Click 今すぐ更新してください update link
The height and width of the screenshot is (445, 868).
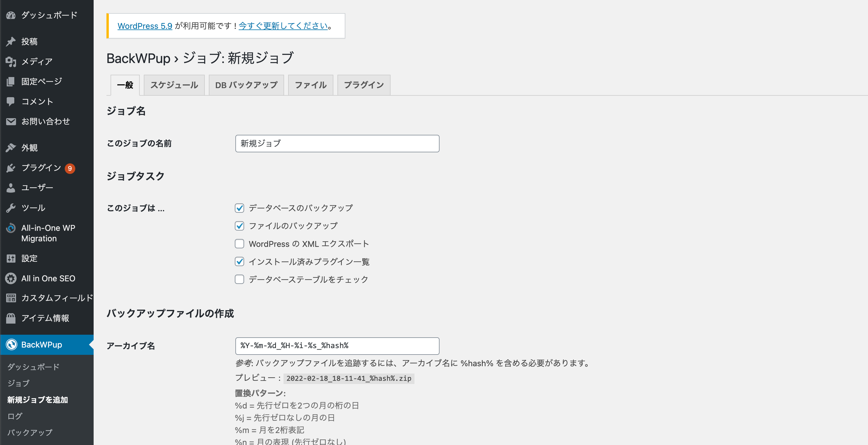(x=283, y=26)
